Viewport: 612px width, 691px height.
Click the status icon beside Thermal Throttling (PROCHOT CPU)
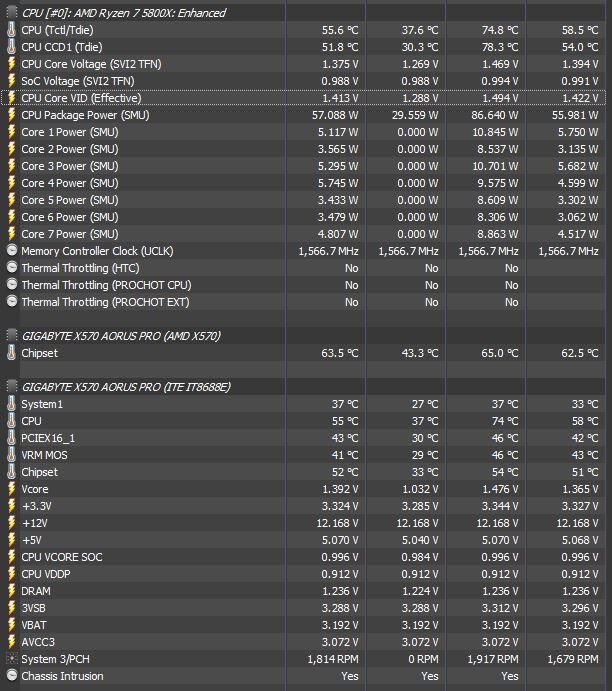12,284
